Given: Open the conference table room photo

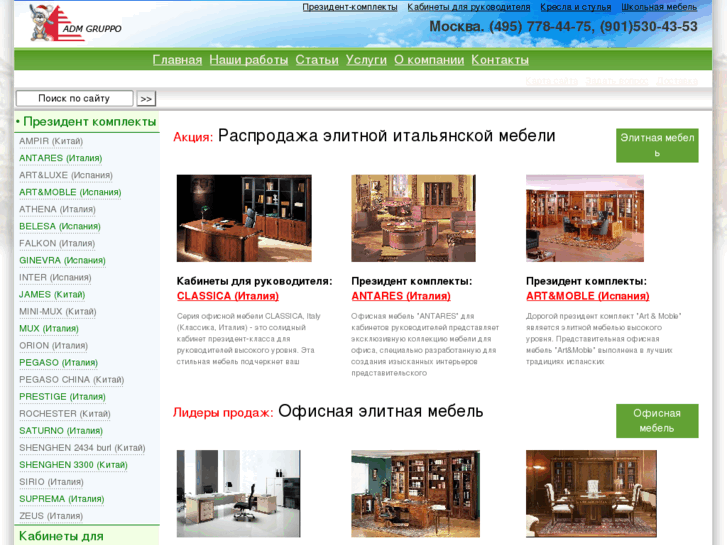Looking at the screenshot, I should click(591, 494).
